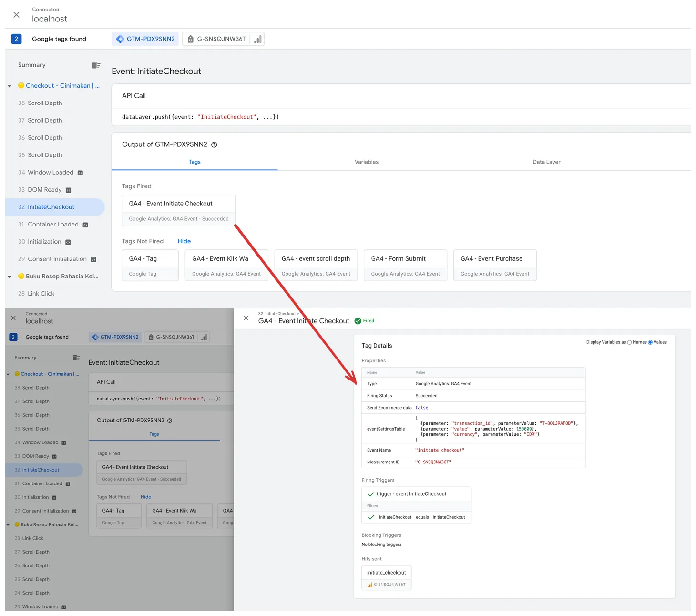
Task: Click the icon beside 31 Container Loaded in top list
Action: (85, 225)
